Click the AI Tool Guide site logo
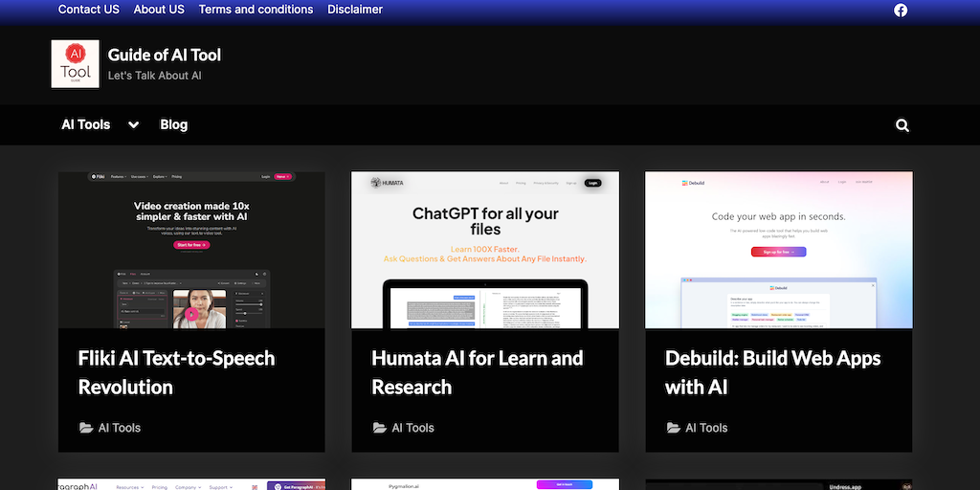This screenshot has height=490, width=980. (x=75, y=64)
